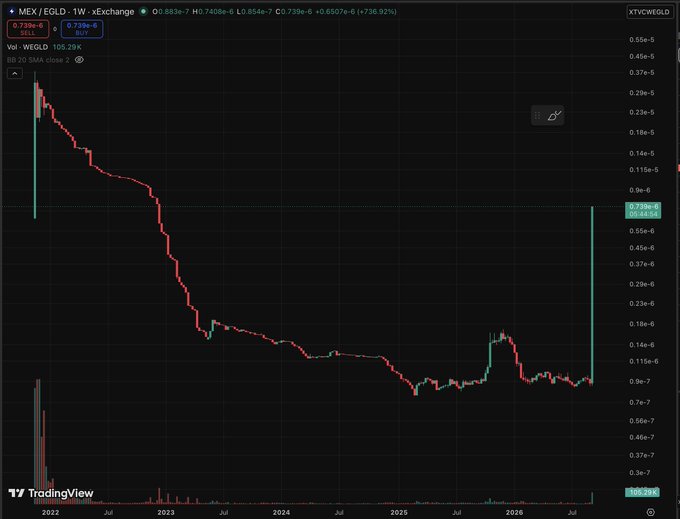Select the brush drawing tool icon
Viewport: 680px width, 519px height.
(554, 115)
